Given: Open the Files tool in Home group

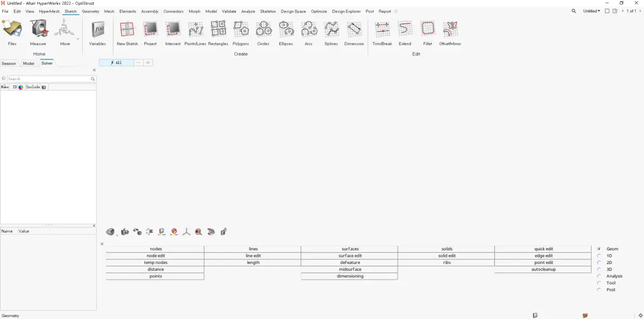Looking at the screenshot, I should coord(12,33).
